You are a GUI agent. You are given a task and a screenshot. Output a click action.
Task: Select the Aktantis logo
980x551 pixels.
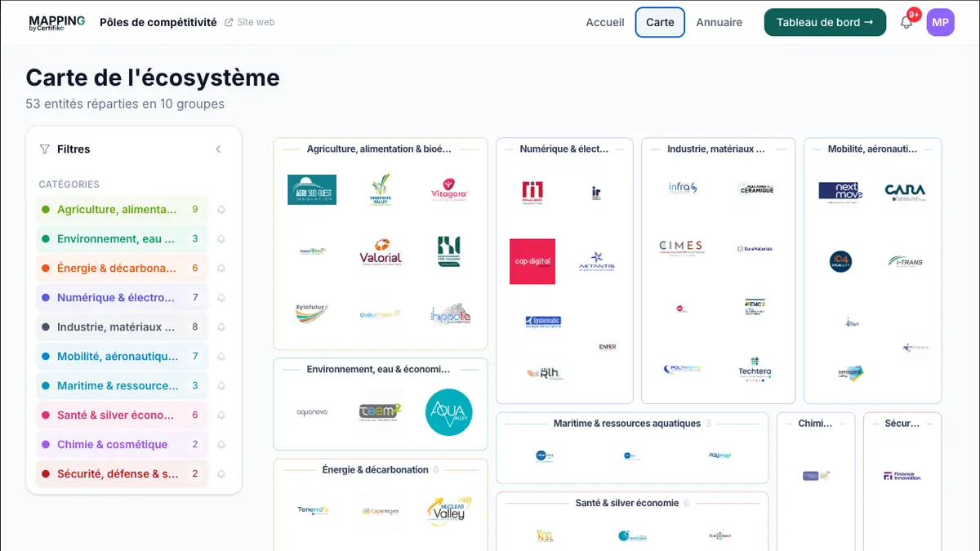(596, 261)
